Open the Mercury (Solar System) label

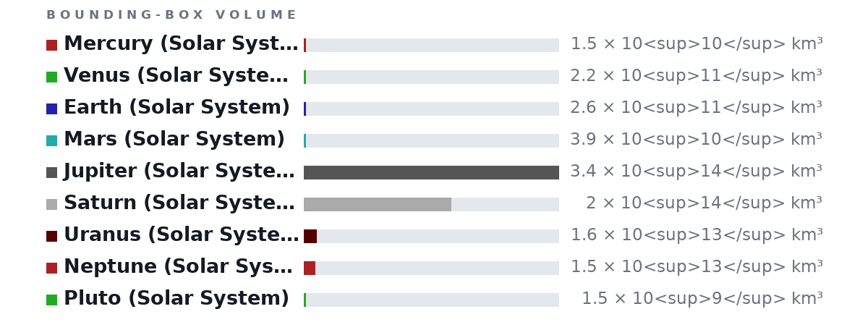click(181, 44)
